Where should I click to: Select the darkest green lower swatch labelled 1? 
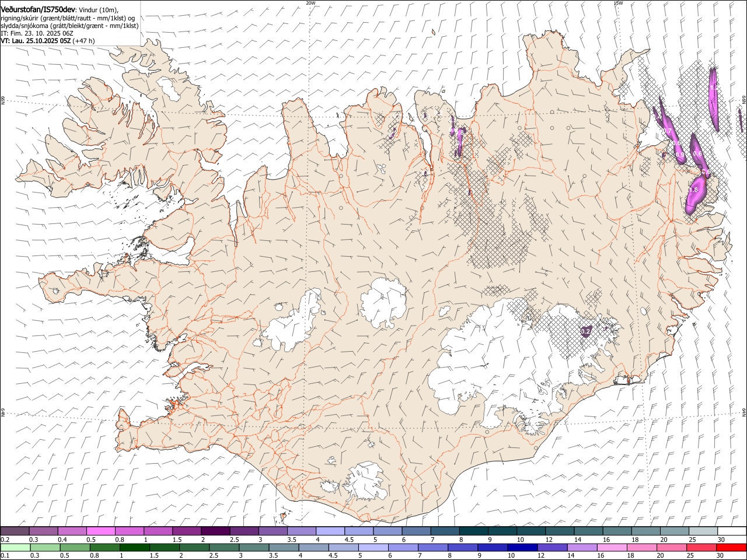tap(135, 548)
